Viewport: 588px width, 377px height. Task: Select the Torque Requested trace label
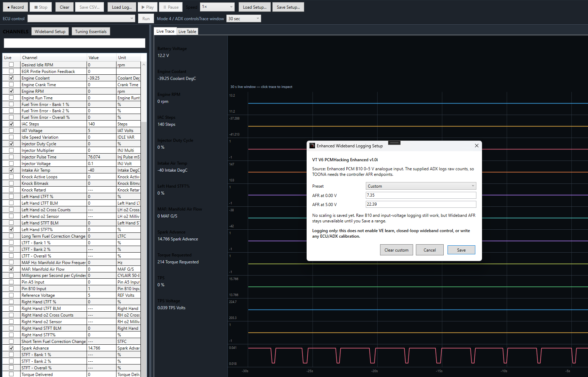click(175, 255)
